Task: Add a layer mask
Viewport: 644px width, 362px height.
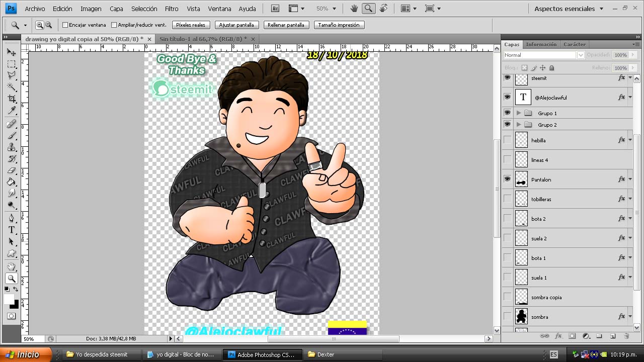Action: pyautogui.click(x=572, y=336)
